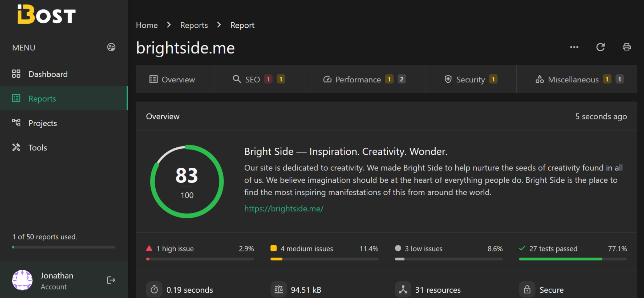644x298 pixels.
Task: Click the stopwatch icon by 0.19 seconds
Action: (154, 290)
